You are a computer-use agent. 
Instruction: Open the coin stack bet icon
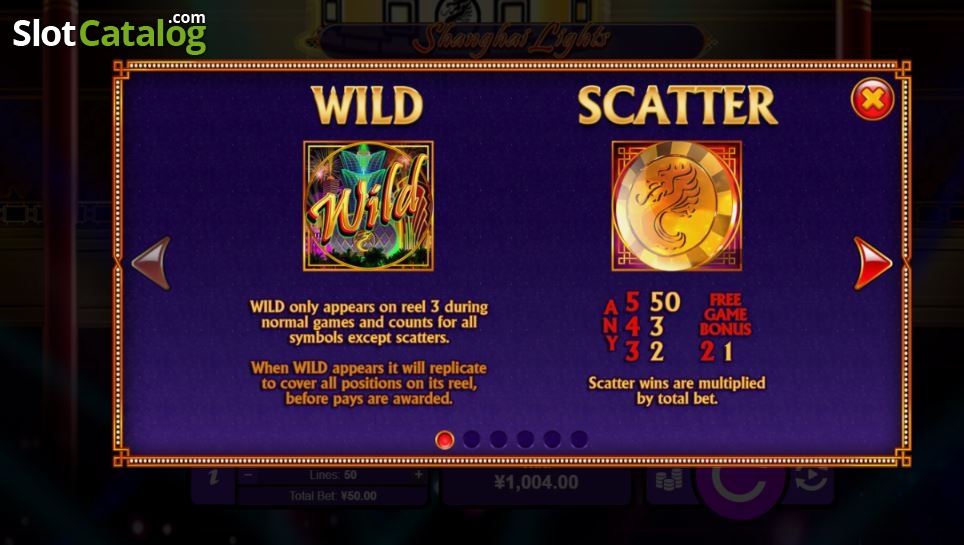coord(669,480)
